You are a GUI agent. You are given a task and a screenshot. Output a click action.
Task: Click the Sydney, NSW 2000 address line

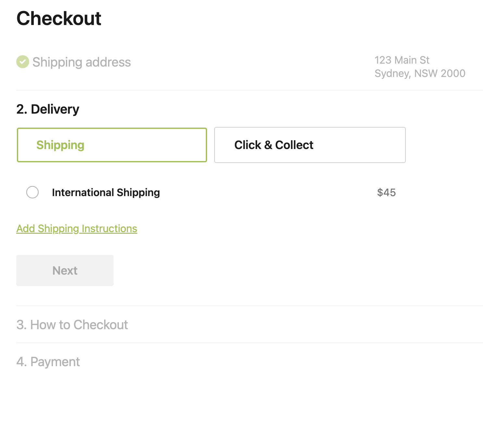click(420, 73)
